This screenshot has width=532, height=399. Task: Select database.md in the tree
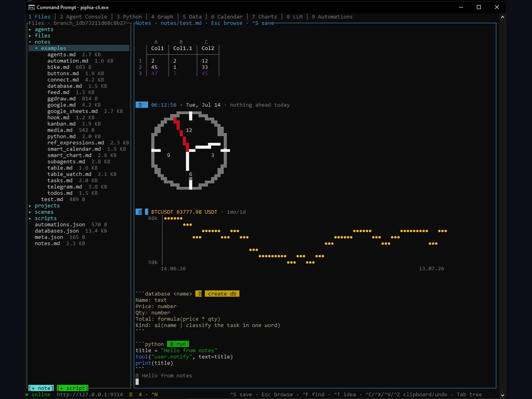pos(65,86)
